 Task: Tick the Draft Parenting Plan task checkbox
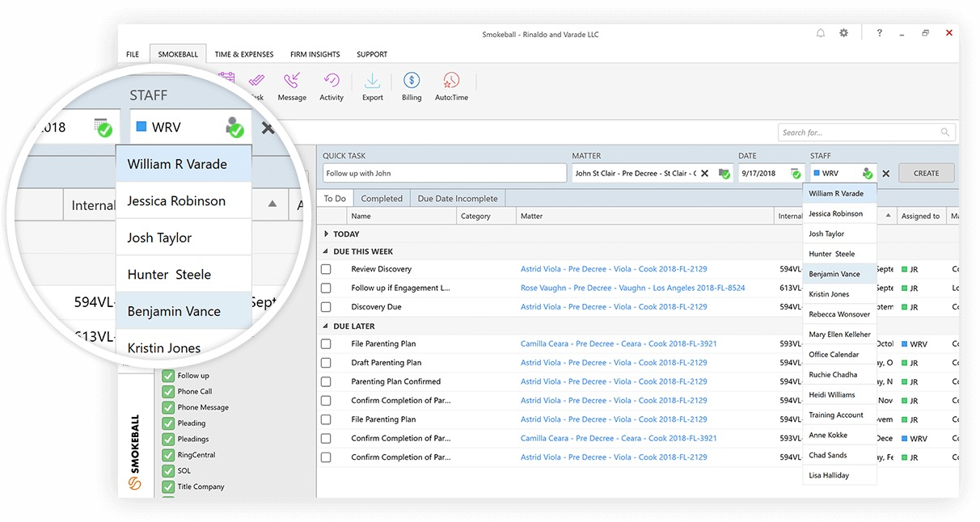[x=326, y=363]
